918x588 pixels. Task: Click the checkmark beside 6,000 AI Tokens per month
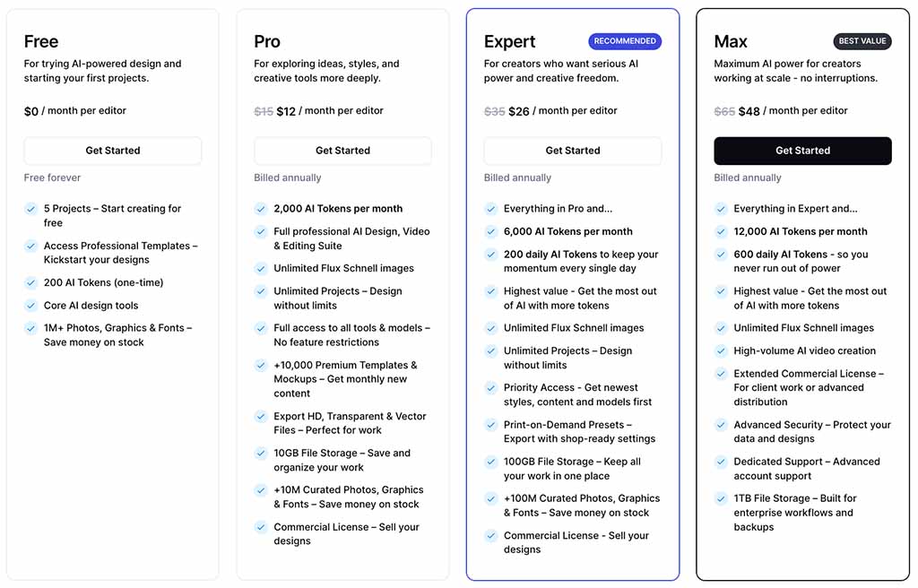[491, 232]
